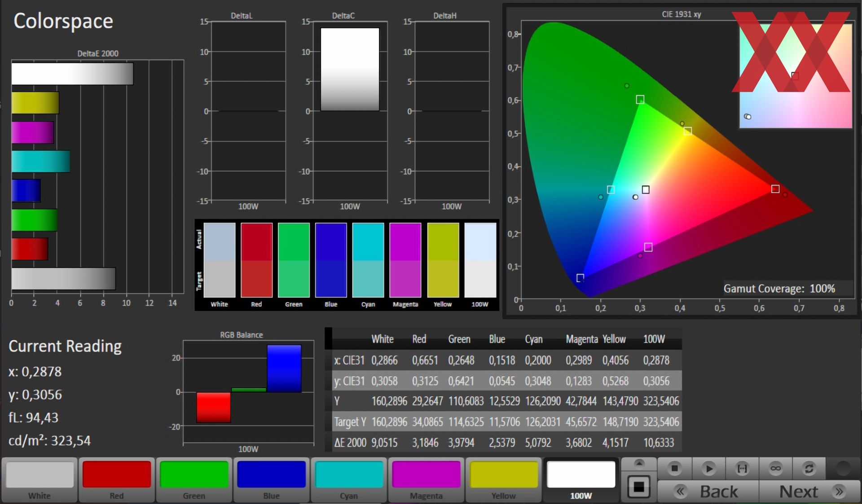Click the green bar in RGB Balance chart
Image resolution: width=862 pixels, height=504 pixels.
[249, 390]
